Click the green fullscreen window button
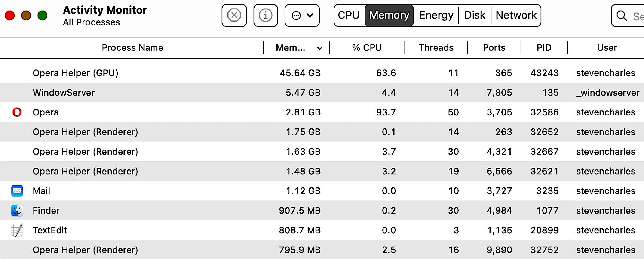 pyautogui.click(x=42, y=15)
